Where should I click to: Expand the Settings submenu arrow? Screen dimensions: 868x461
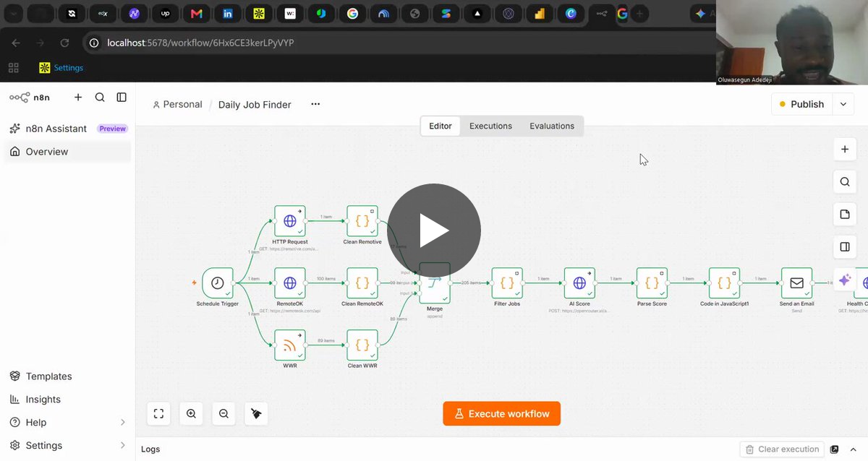click(122, 446)
